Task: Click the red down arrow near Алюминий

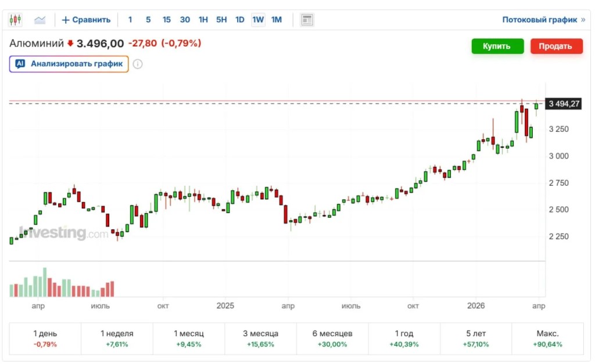Action: pyautogui.click(x=70, y=44)
